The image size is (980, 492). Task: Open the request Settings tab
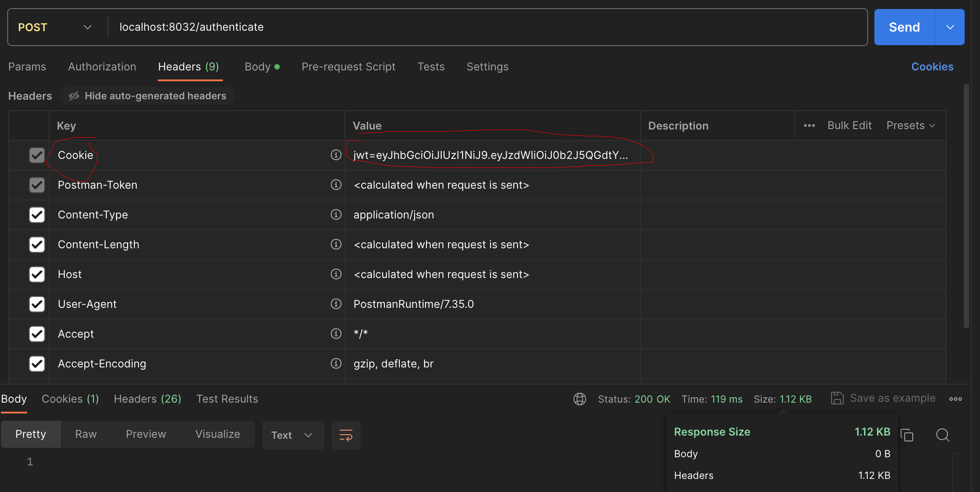coord(487,67)
